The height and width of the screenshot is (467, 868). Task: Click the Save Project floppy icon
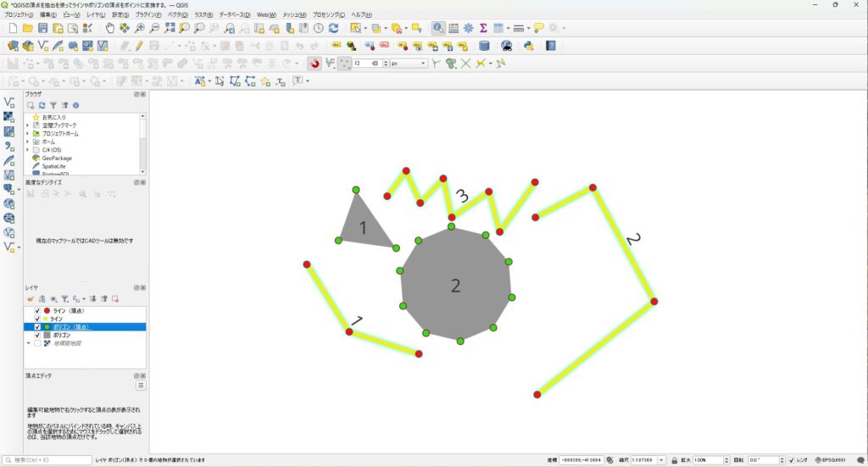(x=42, y=28)
